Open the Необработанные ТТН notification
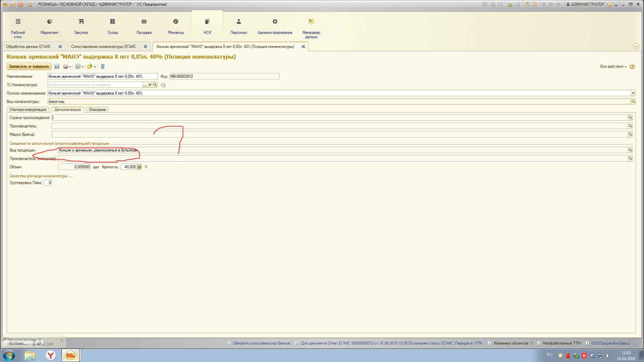This screenshot has width=644, height=362. [x=558, y=343]
